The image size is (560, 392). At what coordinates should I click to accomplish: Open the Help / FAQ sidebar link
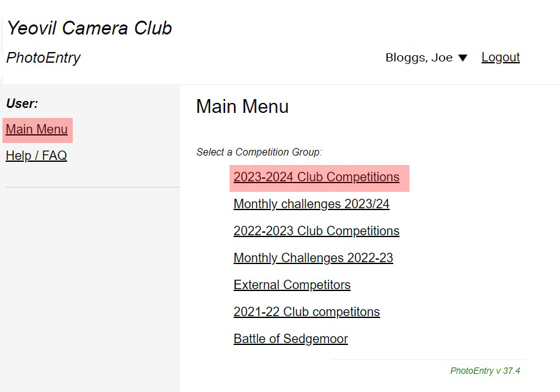pyautogui.click(x=36, y=156)
